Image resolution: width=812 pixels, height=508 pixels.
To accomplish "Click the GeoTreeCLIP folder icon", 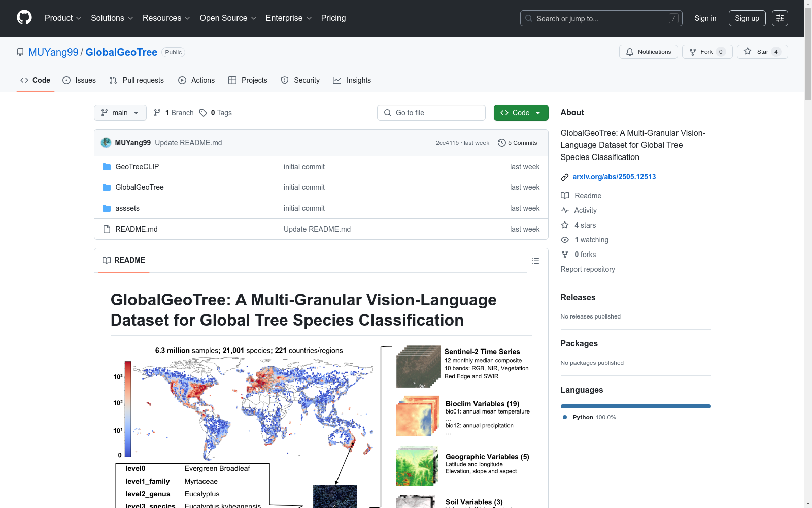I will click(107, 167).
